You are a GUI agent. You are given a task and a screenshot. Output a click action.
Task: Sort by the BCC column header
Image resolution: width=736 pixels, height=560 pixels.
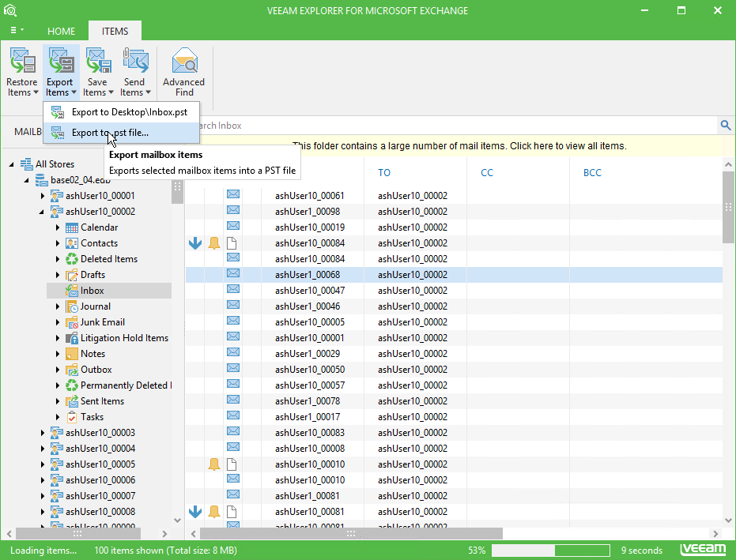(x=592, y=173)
